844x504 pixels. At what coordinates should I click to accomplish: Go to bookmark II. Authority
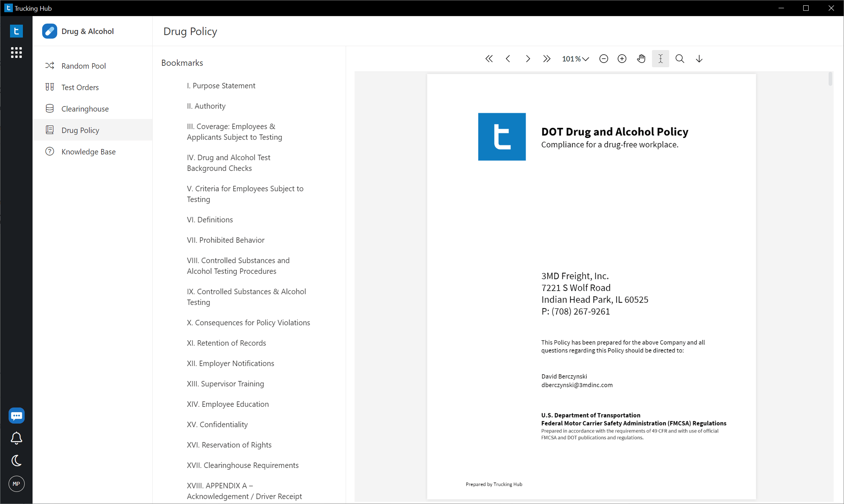click(206, 106)
